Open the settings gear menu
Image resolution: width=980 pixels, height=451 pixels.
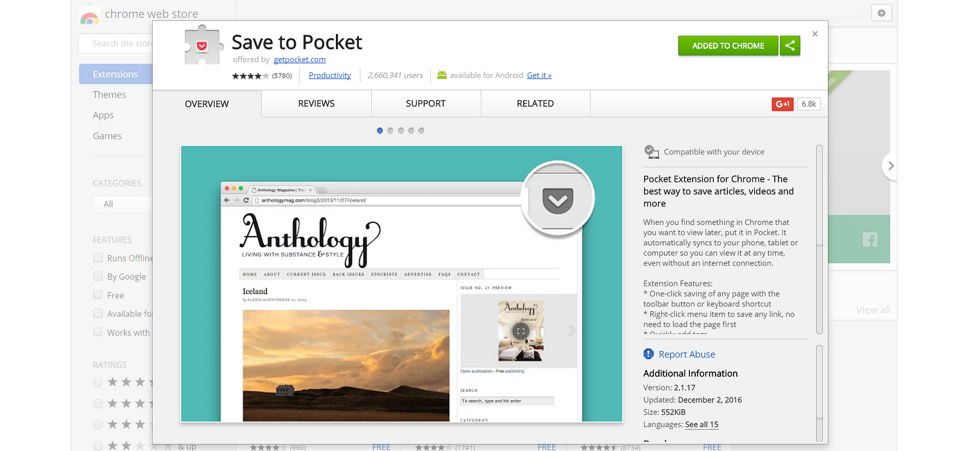(881, 13)
